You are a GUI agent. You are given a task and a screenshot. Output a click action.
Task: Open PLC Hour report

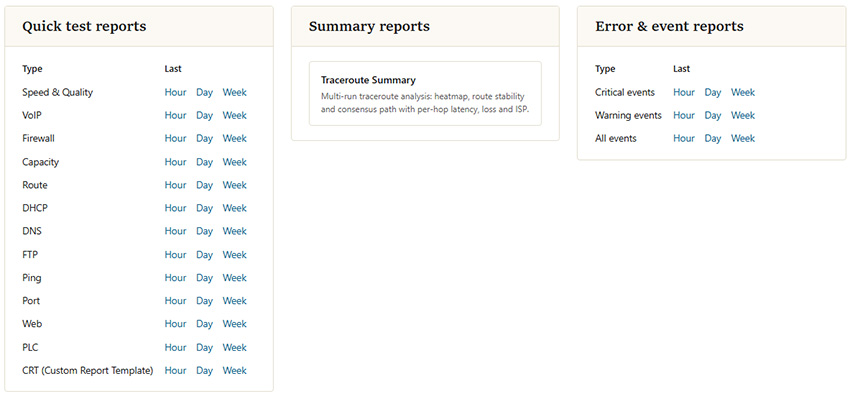pyautogui.click(x=175, y=347)
